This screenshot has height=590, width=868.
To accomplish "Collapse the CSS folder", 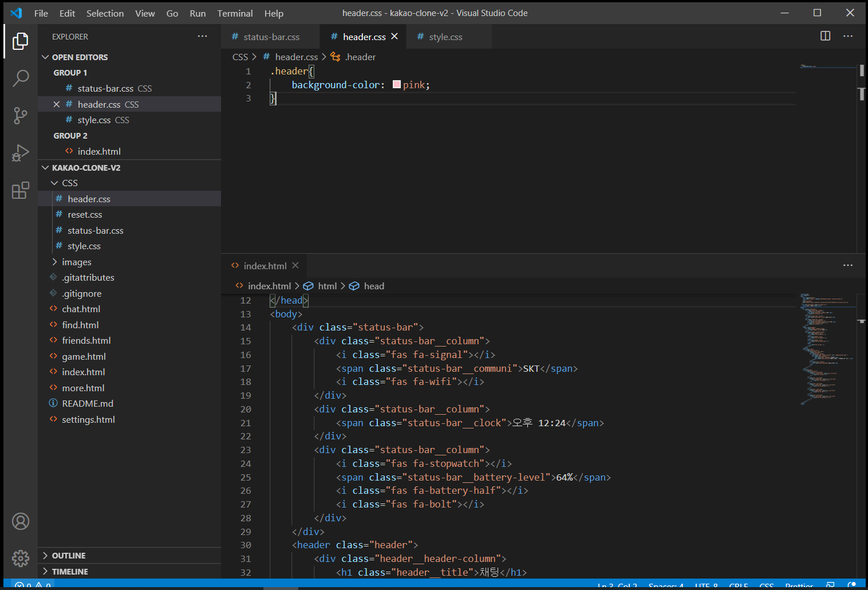I will click(x=54, y=183).
